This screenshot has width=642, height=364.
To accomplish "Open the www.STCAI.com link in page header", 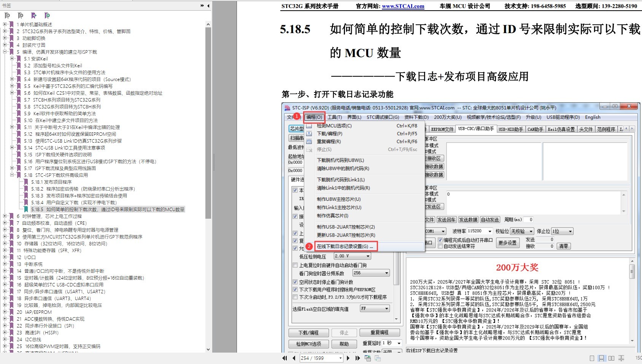I will point(403,6).
